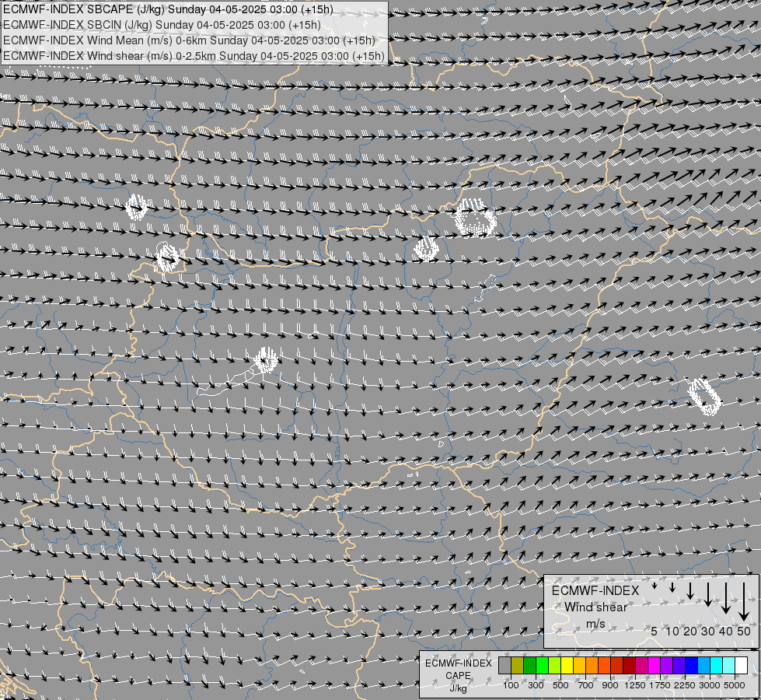
Task: Pick the purple CAPE swatch right of magenta
Action: 667,666
